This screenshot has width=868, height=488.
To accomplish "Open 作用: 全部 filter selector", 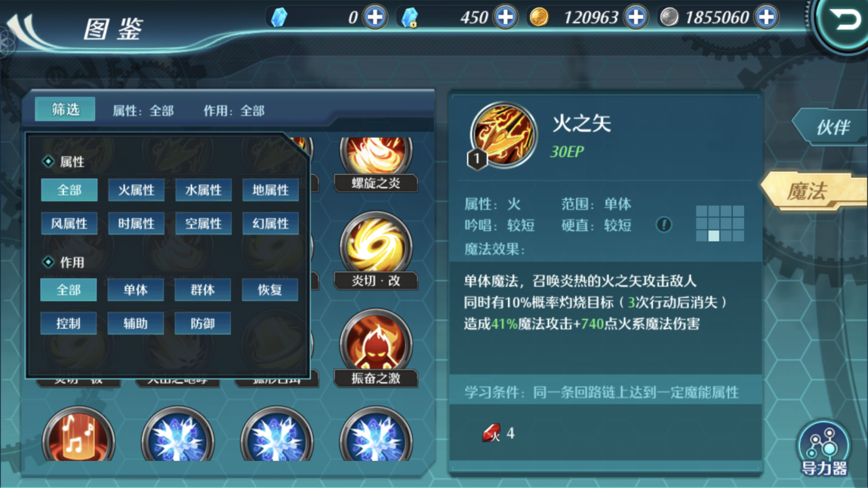I will (234, 111).
